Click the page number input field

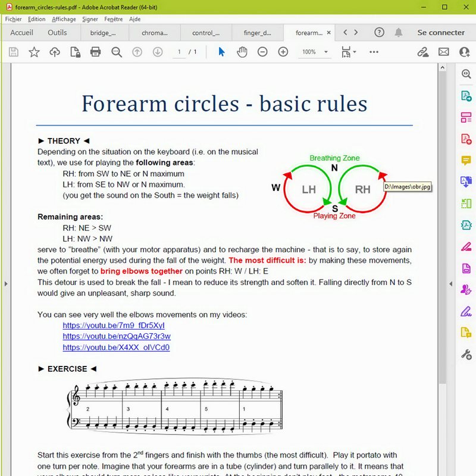[x=179, y=52]
